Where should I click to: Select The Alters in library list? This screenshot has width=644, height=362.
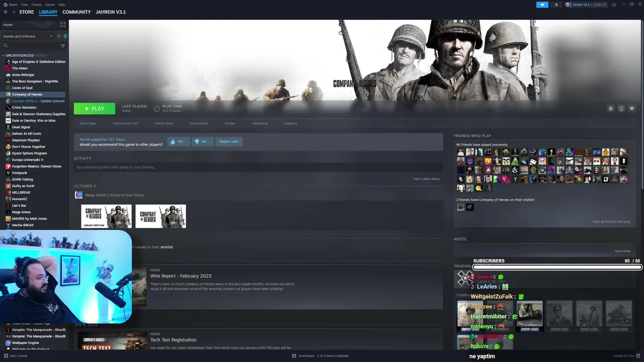[20, 68]
